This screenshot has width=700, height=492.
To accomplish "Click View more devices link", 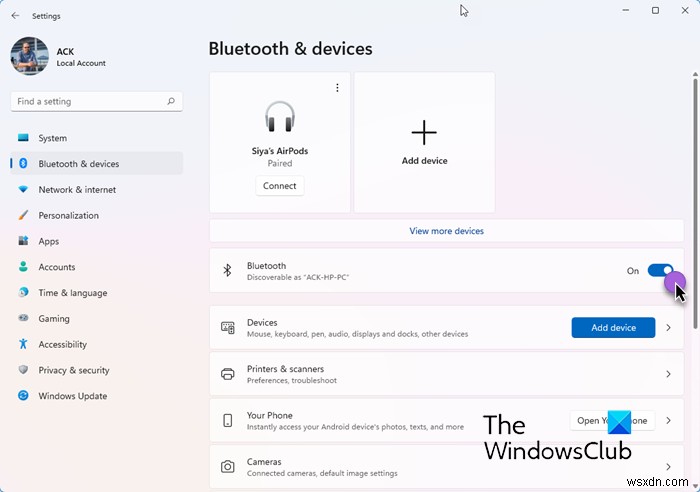I will [446, 231].
